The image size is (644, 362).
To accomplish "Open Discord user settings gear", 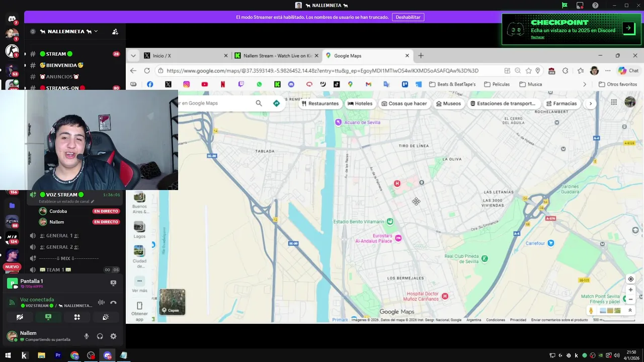I will (113, 336).
